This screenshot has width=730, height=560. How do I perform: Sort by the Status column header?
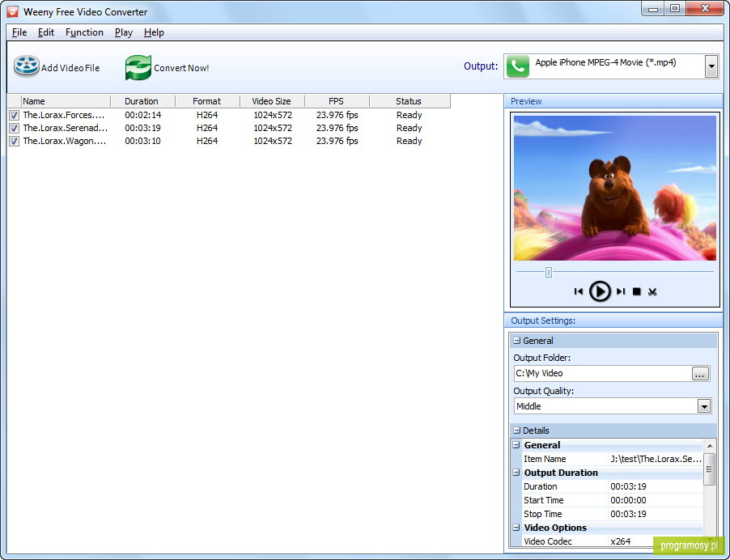coord(410,101)
